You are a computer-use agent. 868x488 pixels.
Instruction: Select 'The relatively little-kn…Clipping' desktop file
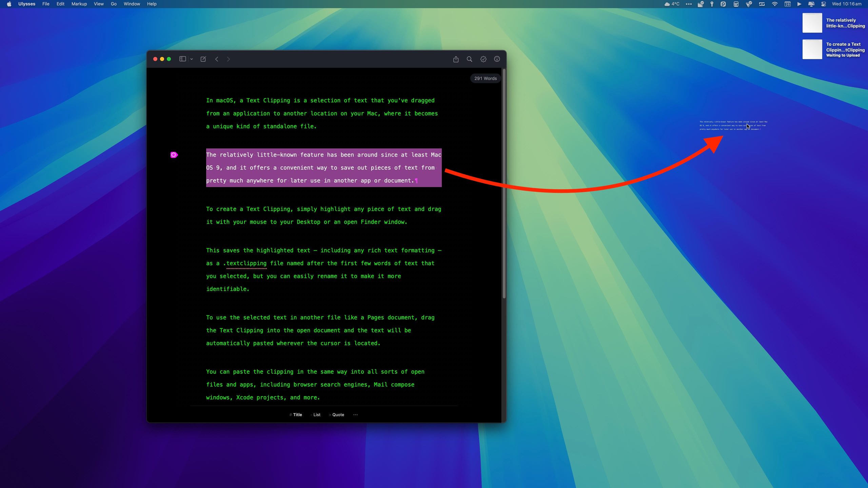(x=812, y=23)
